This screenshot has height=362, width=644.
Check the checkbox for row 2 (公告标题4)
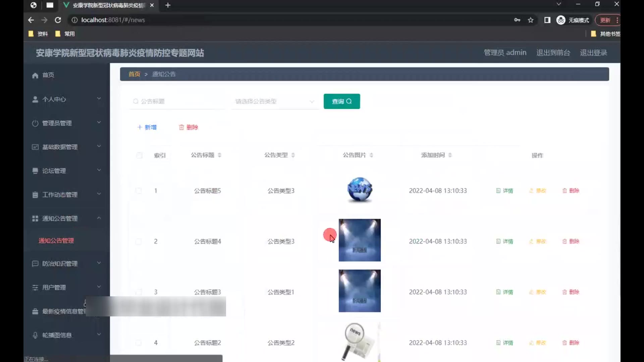(x=139, y=241)
